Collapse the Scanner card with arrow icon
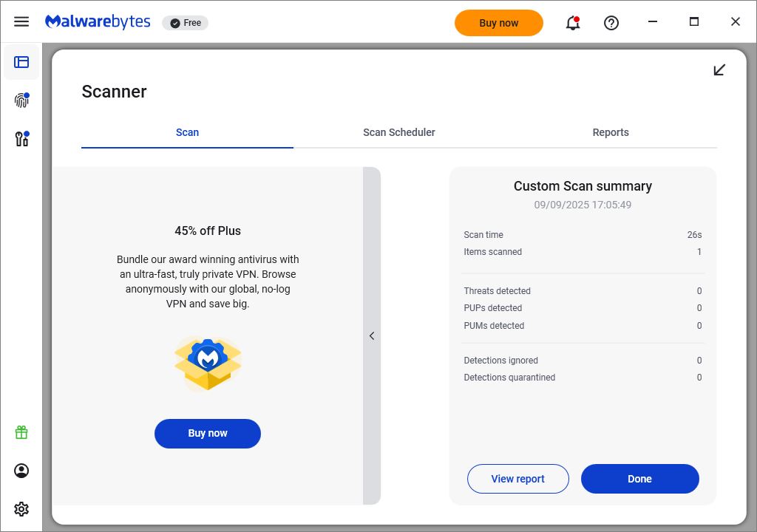Screen dimensions: 757x532 pos(719,70)
